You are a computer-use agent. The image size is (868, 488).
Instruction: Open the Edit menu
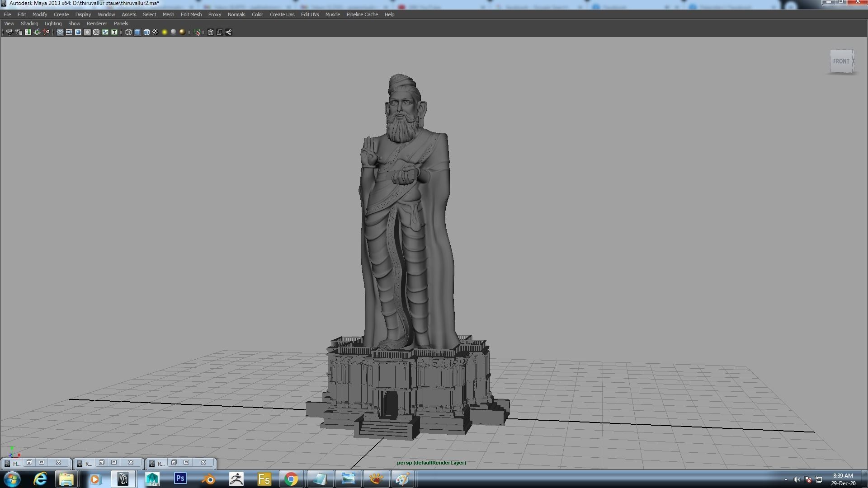click(22, 14)
